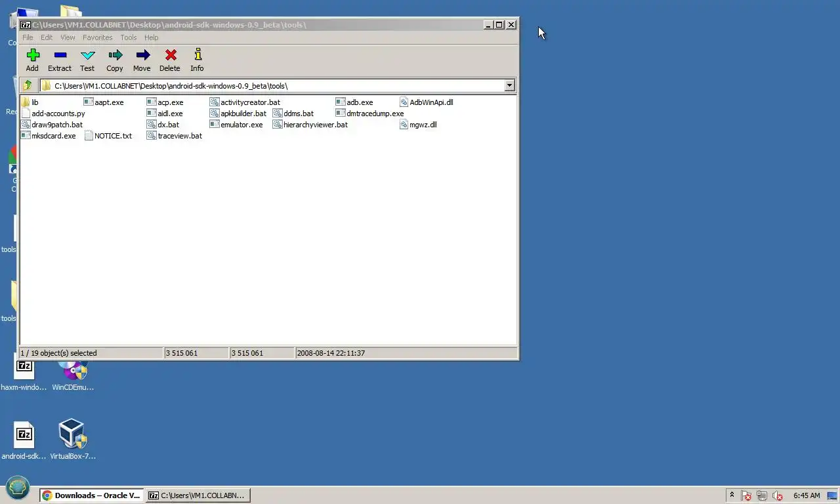Select the dx.bat file icon
This screenshot has height=504, width=840.
(152, 125)
